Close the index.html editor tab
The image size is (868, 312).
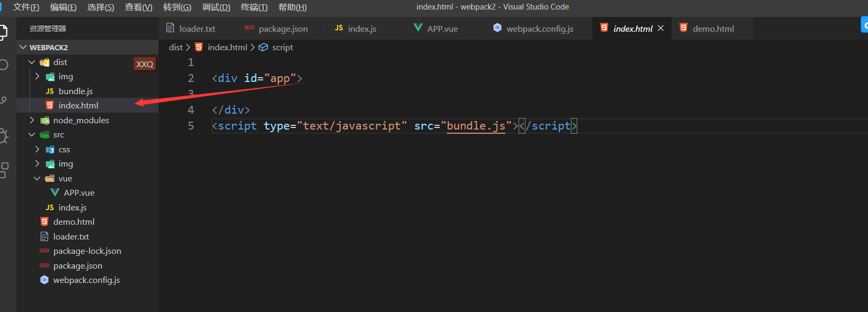661,28
